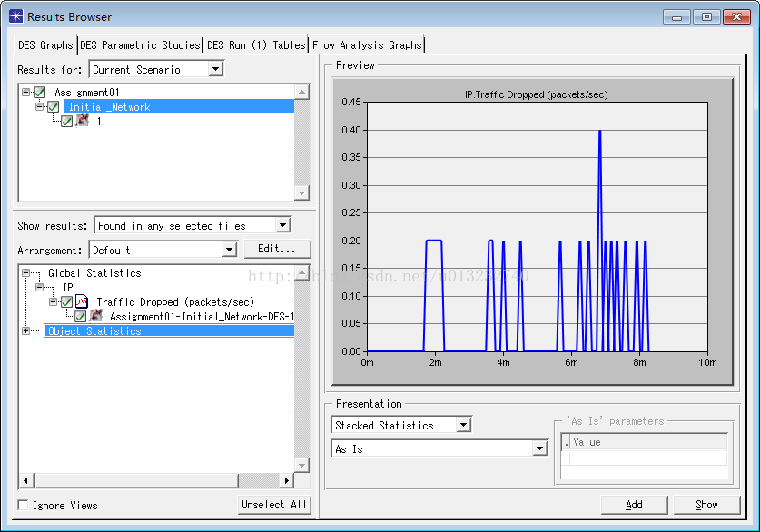This screenshot has height=532, width=760.
Task: Expand the Object Statistics node
Action: 25,331
